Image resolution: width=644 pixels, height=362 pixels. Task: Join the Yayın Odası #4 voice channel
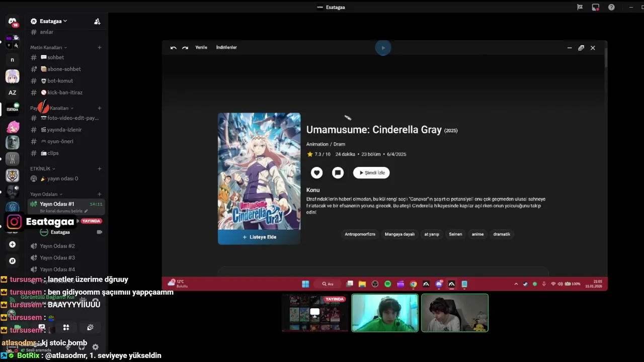point(66,269)
